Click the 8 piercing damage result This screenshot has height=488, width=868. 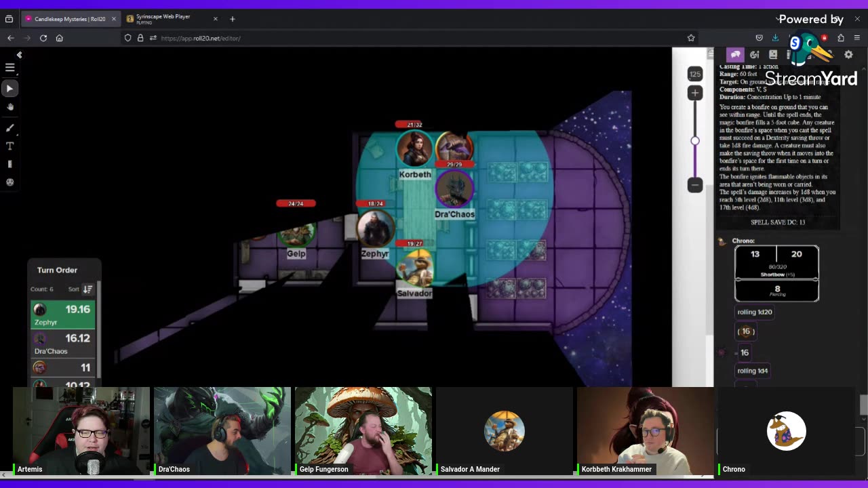tap(777, 289)
